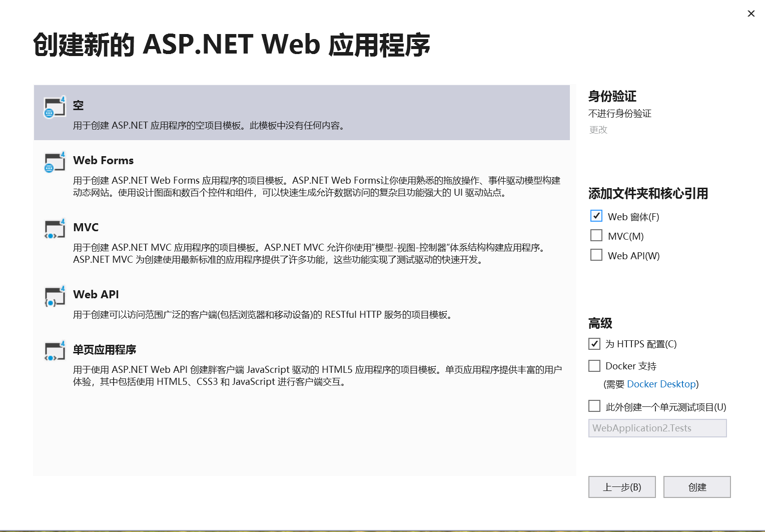Click the 上一步(B) button
The width and height of the screenshot is (765, 532).
tap(622, 486)
